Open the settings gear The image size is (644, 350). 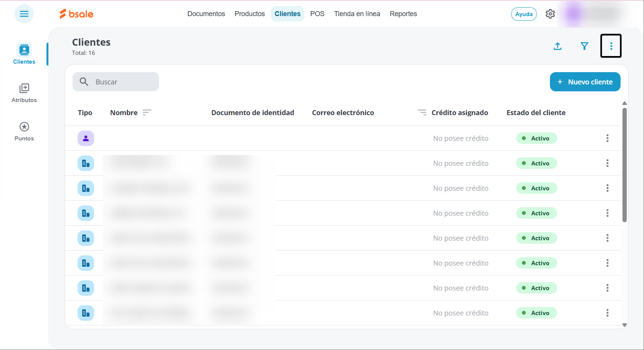tap(550, 14)
